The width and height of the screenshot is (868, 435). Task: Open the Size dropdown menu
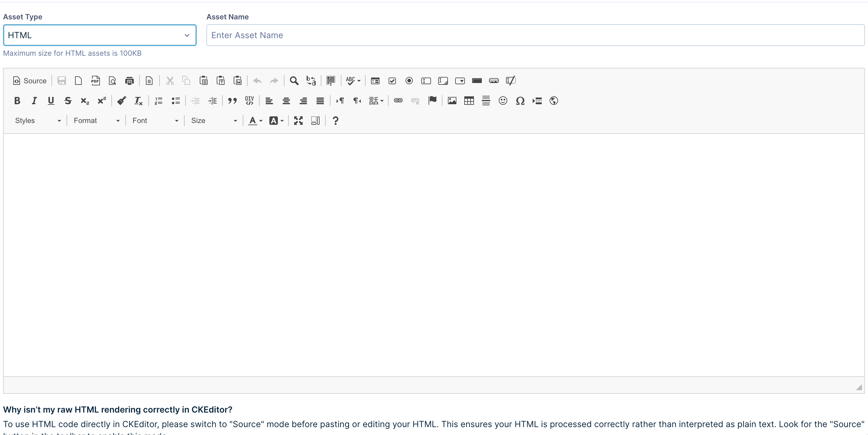click(x=214, y=120)
